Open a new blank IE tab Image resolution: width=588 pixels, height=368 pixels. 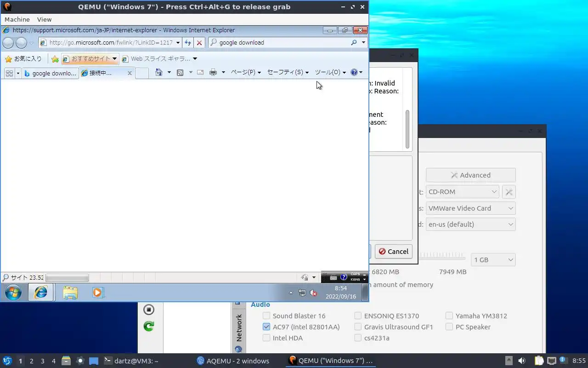[x=142, y=73]
